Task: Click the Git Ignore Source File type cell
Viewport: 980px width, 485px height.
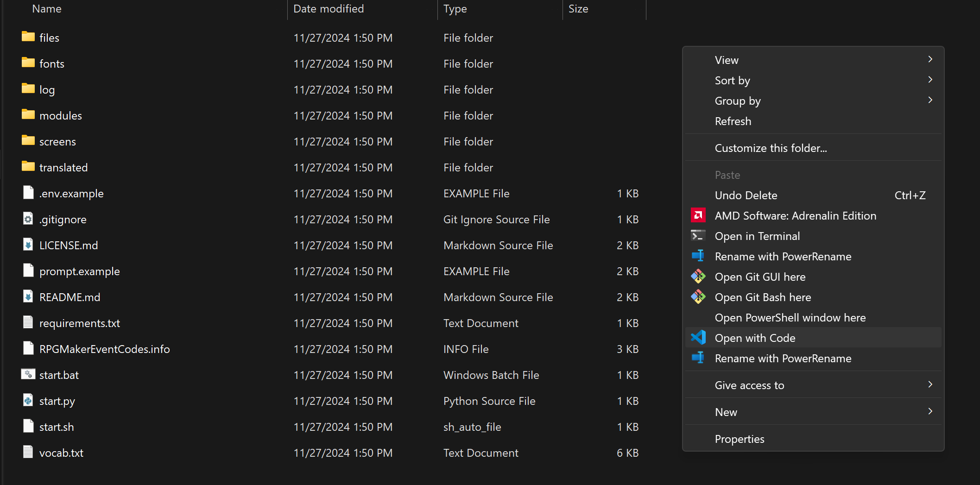Action: coord(496,220)
